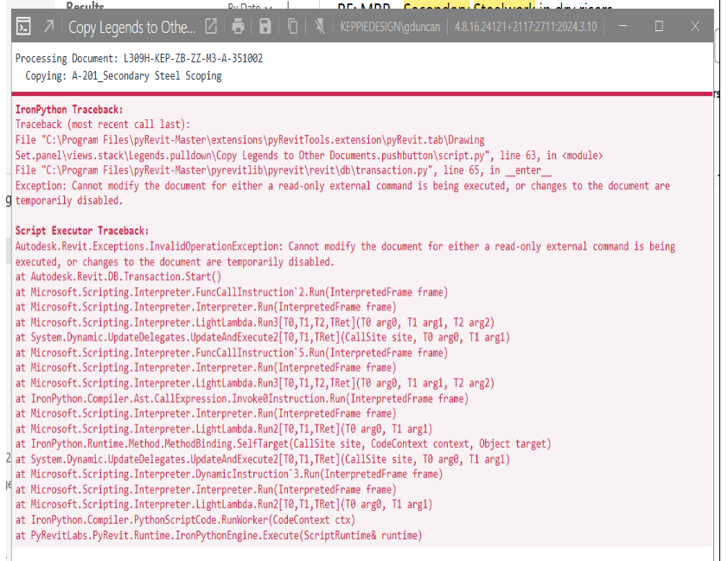Click the pyRevit version number text
728x561 pixels.
pos(526,27)
